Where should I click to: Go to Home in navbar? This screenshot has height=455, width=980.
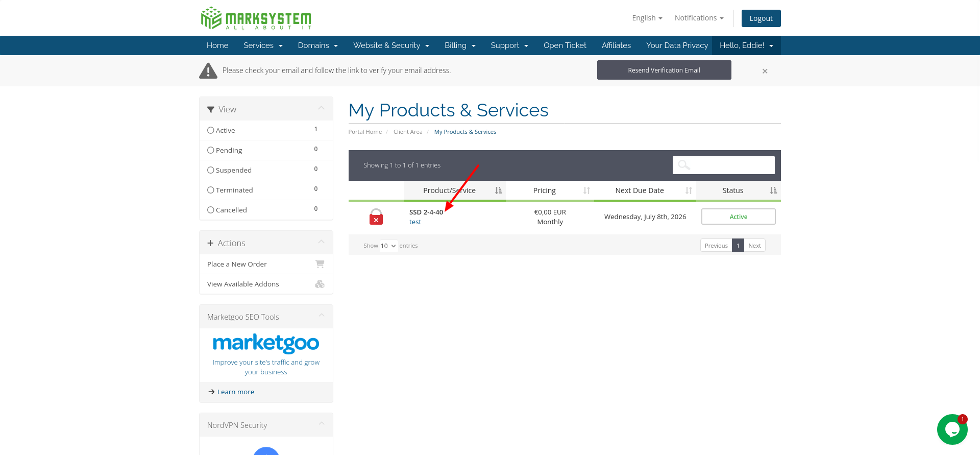click(217, 45)
